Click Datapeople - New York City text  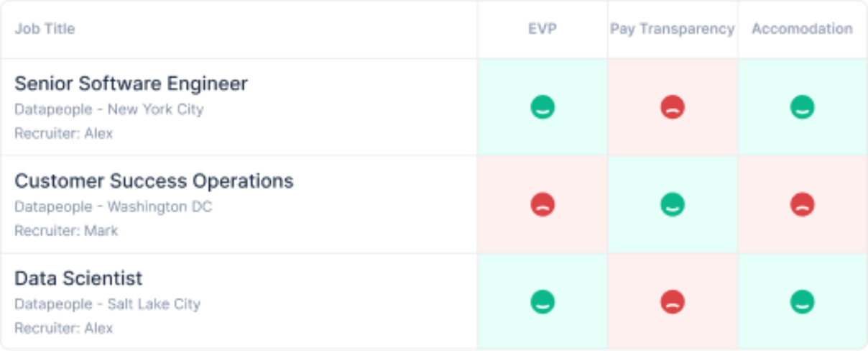click(109, 109)
